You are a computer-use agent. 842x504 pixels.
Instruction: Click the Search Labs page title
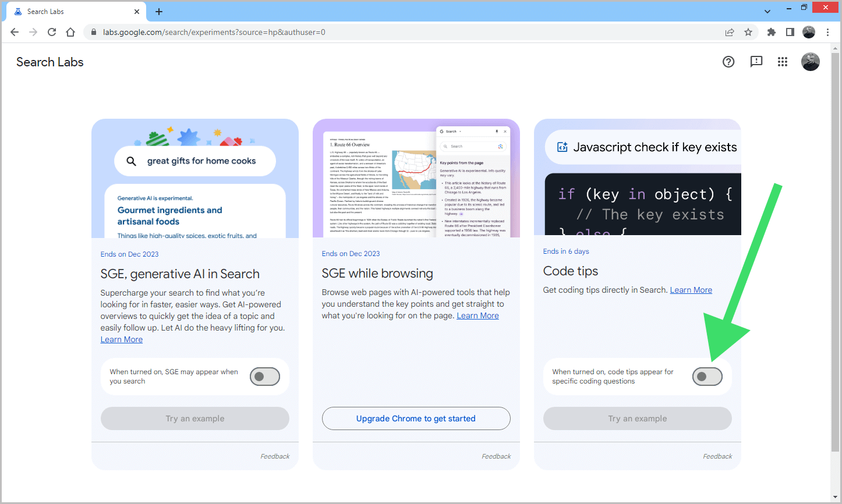pos(50,62)
